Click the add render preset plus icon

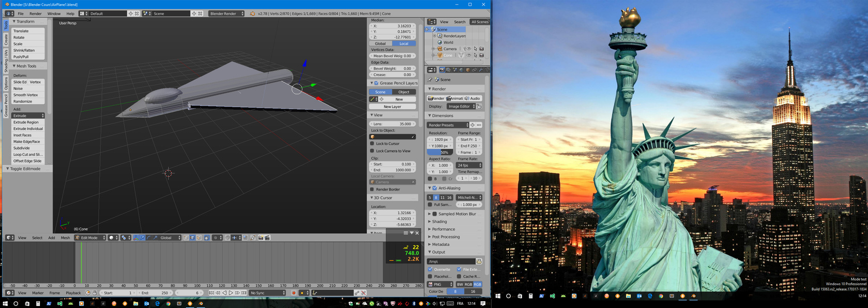[x=473, y=125]
